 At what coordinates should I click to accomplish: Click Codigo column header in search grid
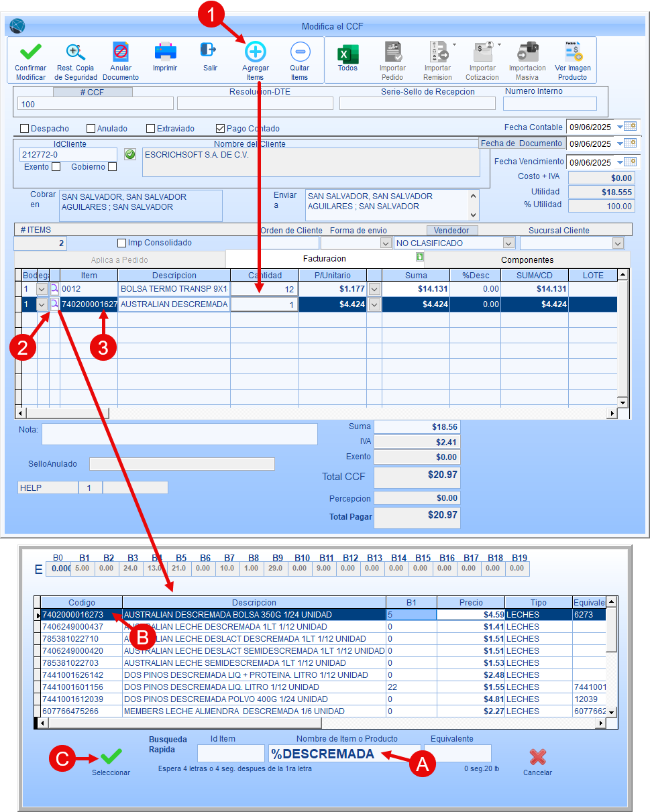pos(82,602)
